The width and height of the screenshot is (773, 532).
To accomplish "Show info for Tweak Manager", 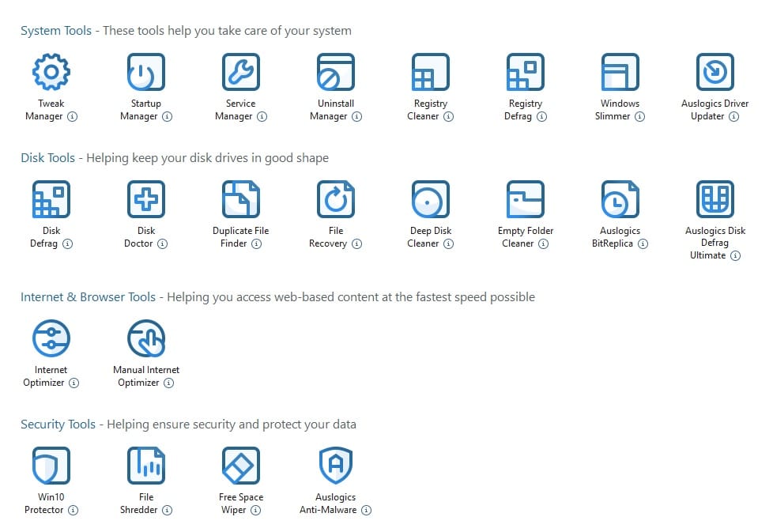I will point(73,116).
